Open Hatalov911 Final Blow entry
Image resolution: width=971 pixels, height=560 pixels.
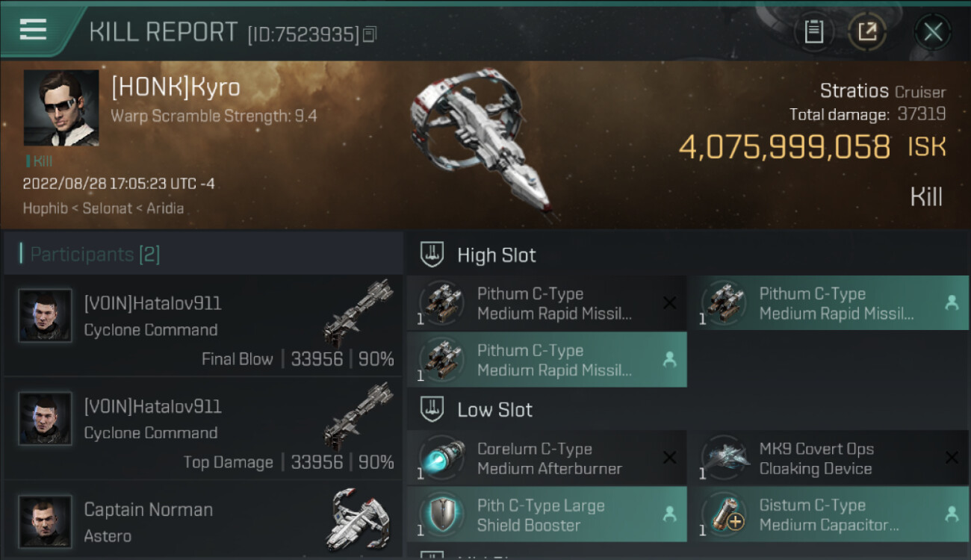(x=203, y=326)
